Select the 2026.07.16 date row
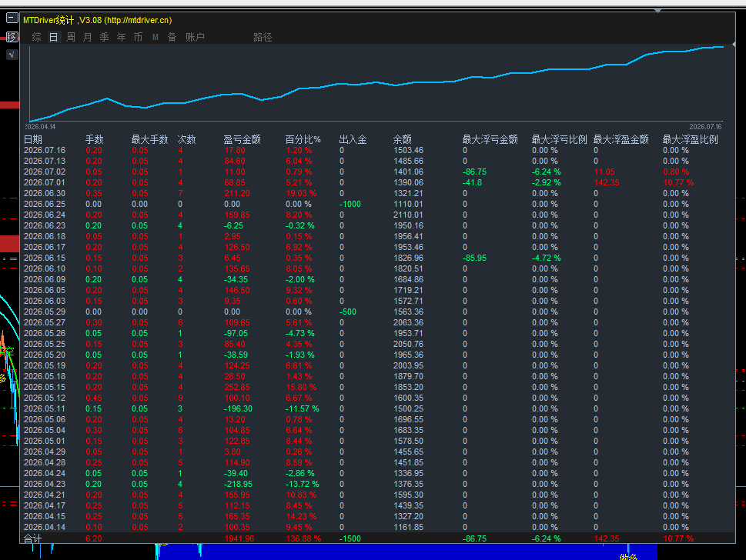Image resolution: width=746 pixels, height=560 pixels. click(45, 150)
